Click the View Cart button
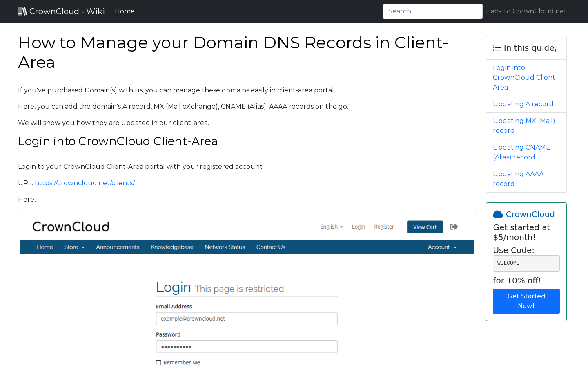The image size is (588, 368). coord(425,227)
